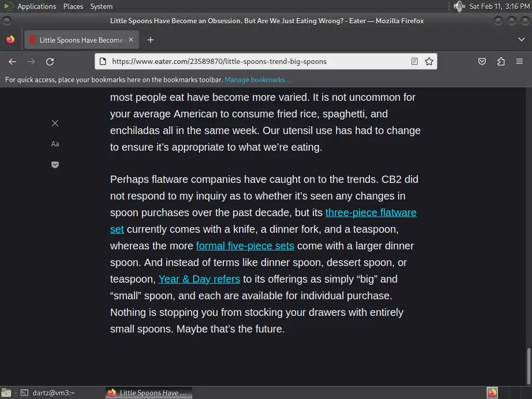
Task: Open the Places menu
Action: pyautogui.click(x=73, y=6)
